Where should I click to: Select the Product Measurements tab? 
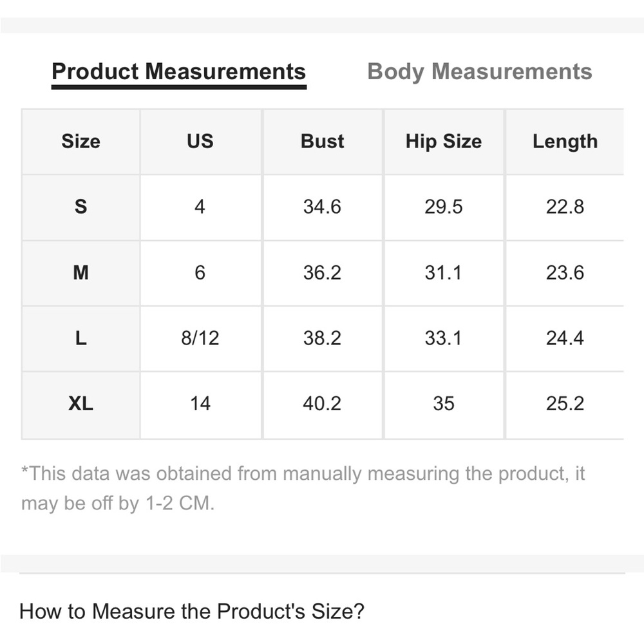click(178, 71)
